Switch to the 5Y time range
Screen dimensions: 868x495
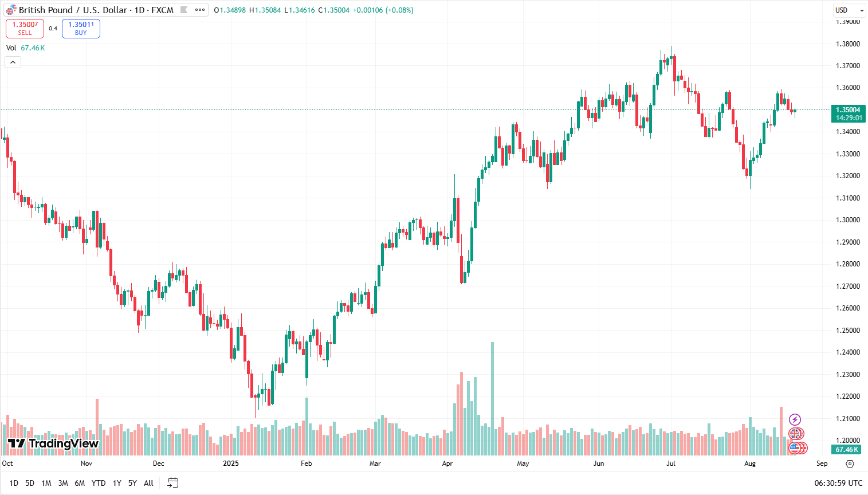click(x=132, y=483)
